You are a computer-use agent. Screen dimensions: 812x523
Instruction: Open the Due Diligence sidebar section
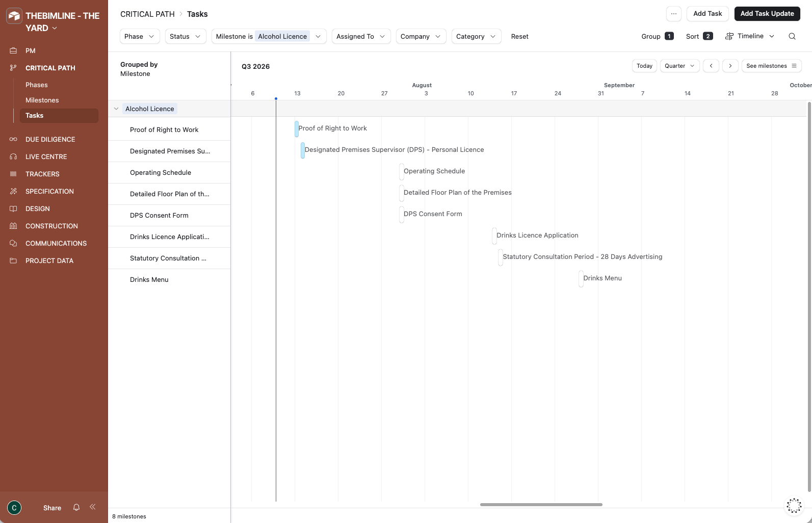tap(50, 139)
